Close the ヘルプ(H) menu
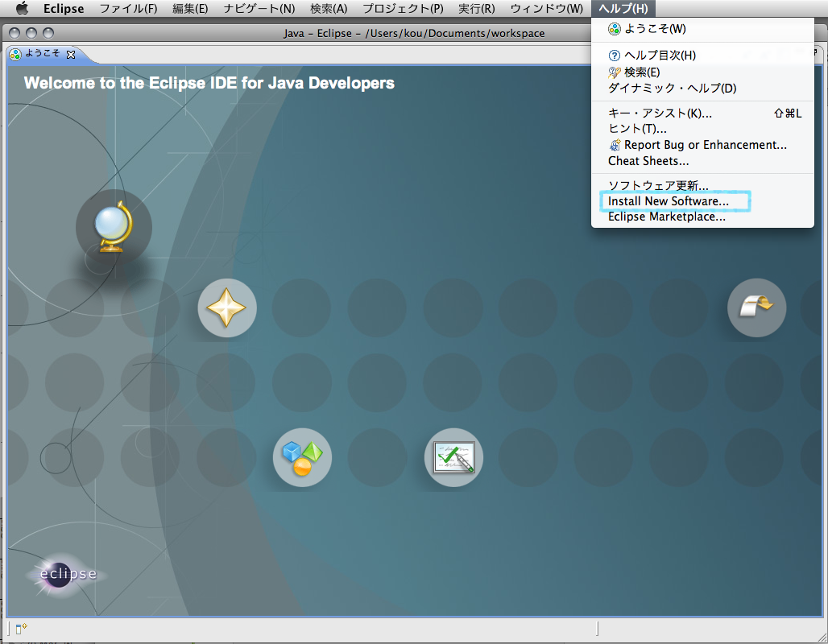The width and height of the screenshot is (828, 644). 623,8
